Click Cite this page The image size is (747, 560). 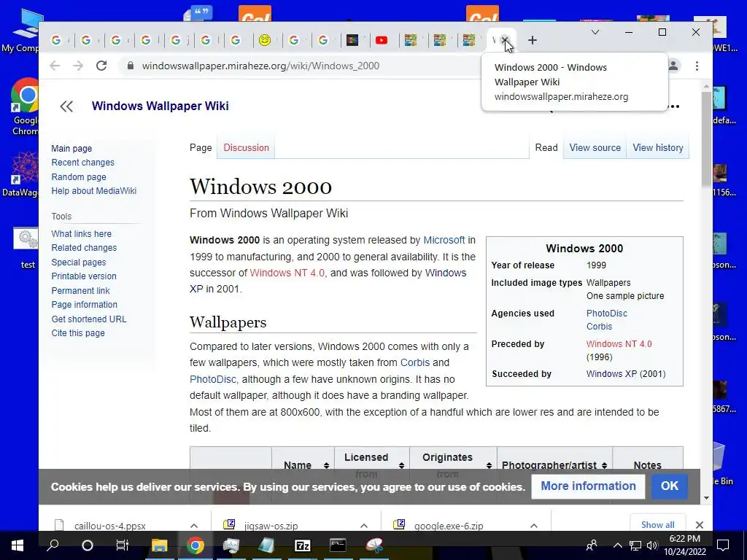coord(78,332)
